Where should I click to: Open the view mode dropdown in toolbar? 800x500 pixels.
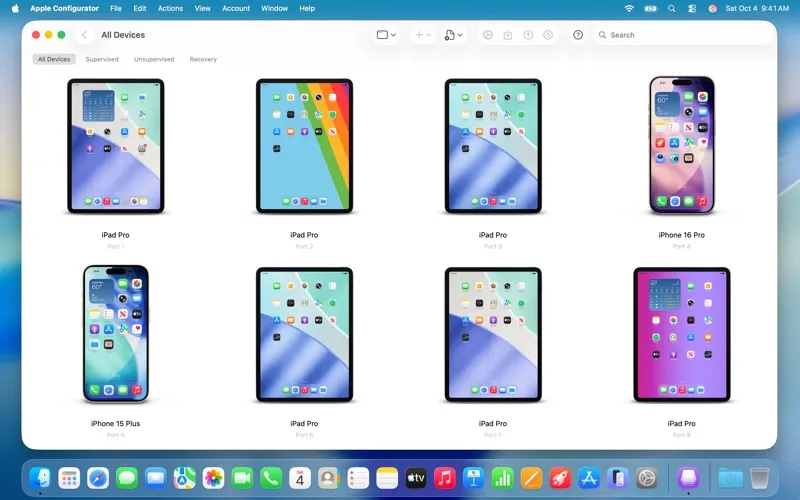(x=386, y=35)
